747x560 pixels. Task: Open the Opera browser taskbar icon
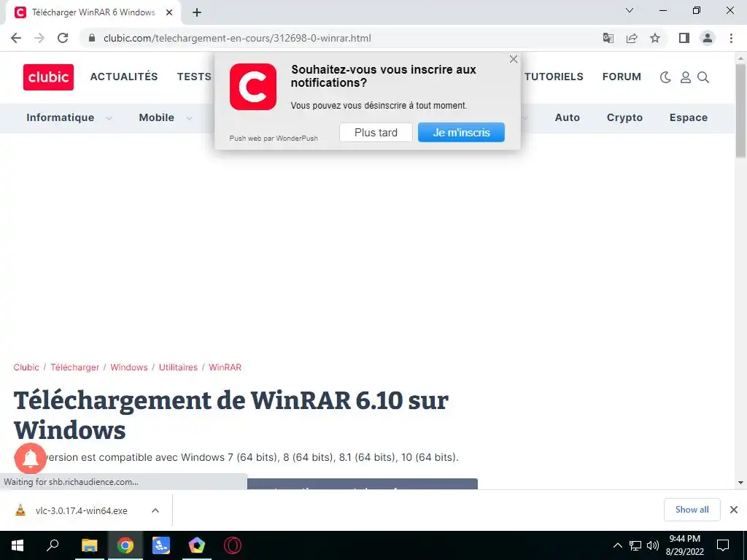click(x=233, y=545)
